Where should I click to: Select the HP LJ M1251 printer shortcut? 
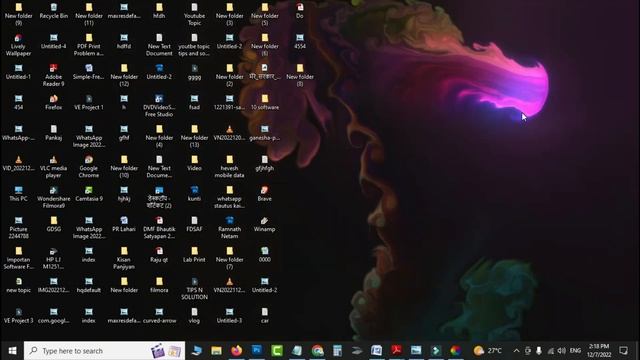pyautogui.click(x=53, y=258)
